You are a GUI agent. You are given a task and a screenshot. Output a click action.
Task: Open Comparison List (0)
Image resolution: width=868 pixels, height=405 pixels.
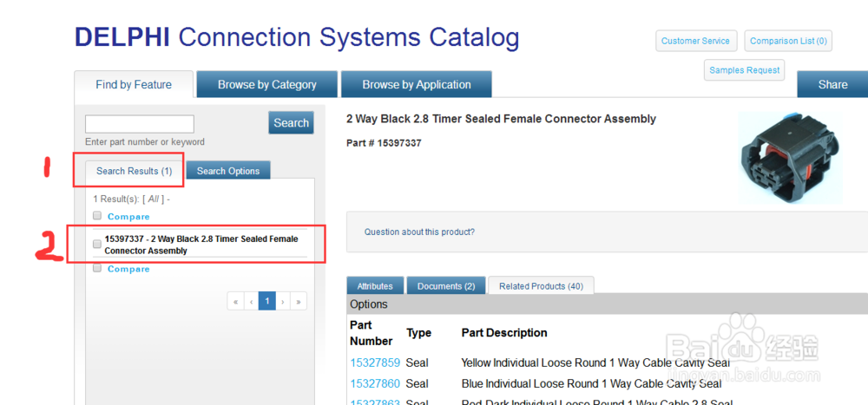(x=788, y=41)
